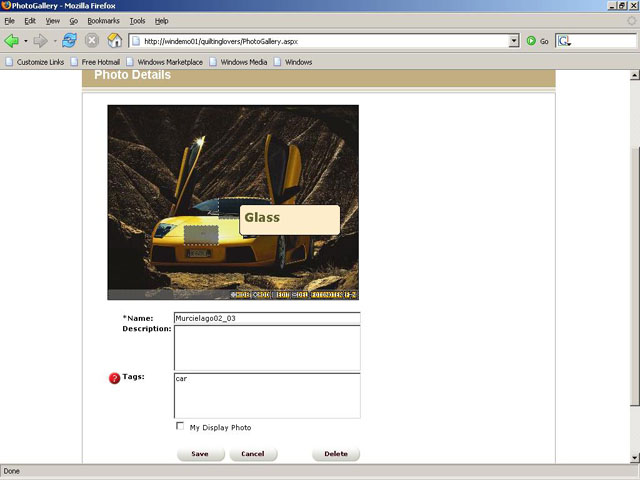Click the throbber activity icon
This screenshot has width=640, height=480.
coord(631,21)
